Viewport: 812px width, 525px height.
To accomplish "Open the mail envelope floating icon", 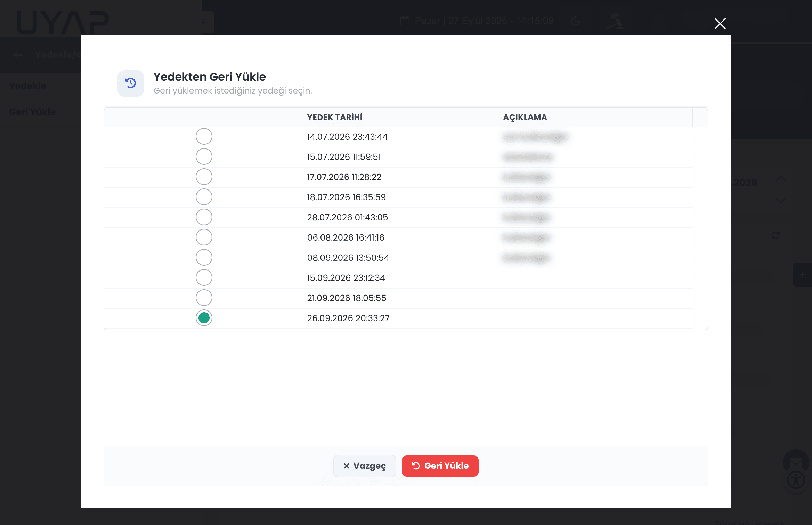I will (796, 462).
